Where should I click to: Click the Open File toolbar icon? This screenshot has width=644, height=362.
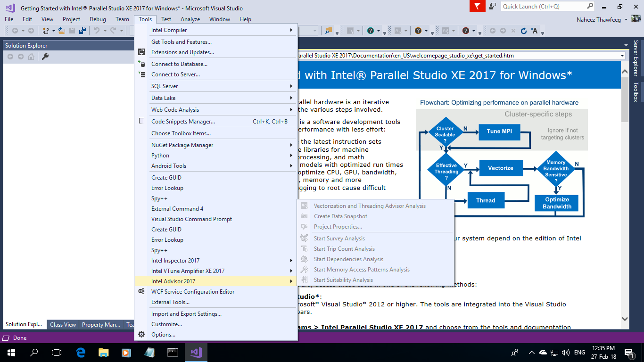[61, 31]
